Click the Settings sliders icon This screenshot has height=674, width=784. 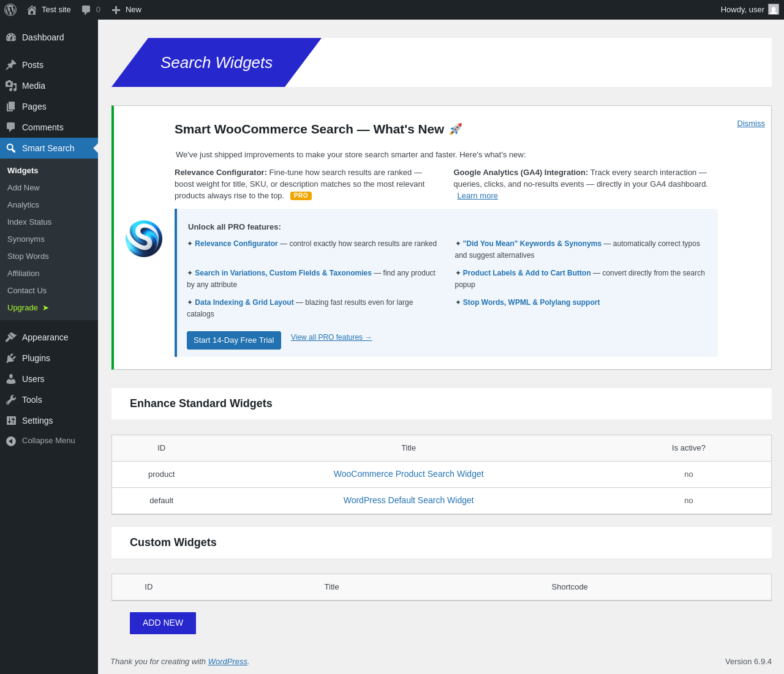click(11, 421)
